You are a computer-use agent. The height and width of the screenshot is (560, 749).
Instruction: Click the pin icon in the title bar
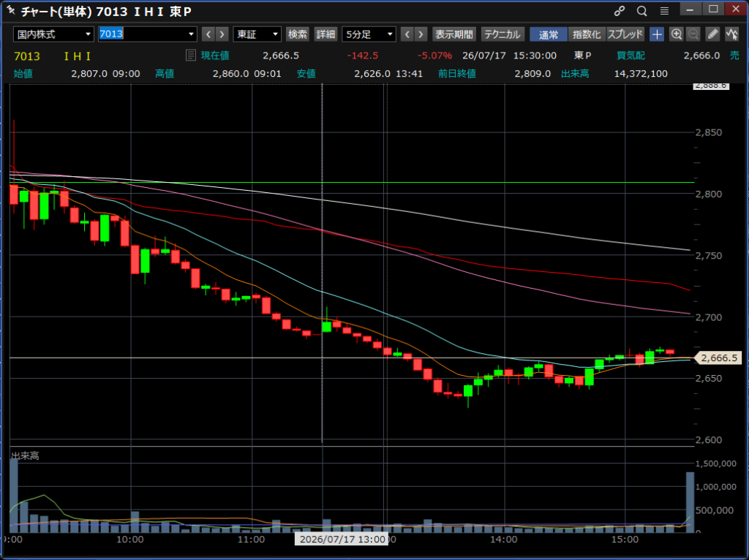tap(10, 10)
